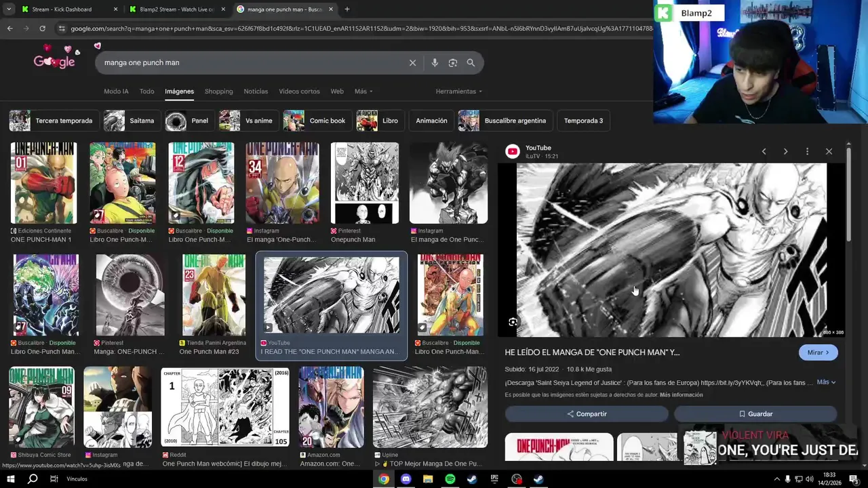
Task: Open a new browser tab
Action: click(347, 9)
